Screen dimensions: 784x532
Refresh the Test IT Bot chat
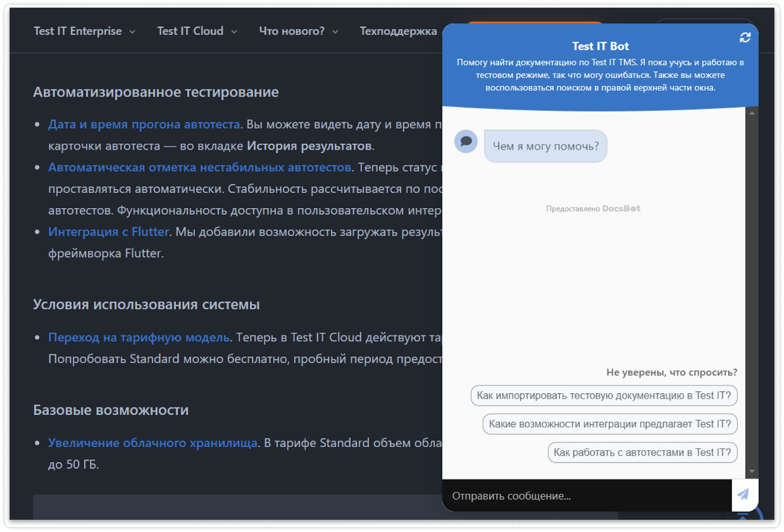(x=745, y=37)
